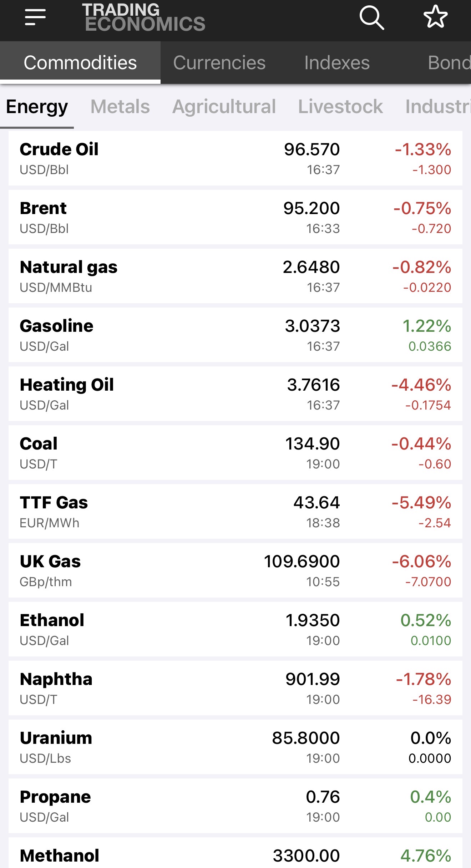The width and height of the screenshot is (471, 868).
Task: Select the Uranium commodity row
Action: click(235, 747)
